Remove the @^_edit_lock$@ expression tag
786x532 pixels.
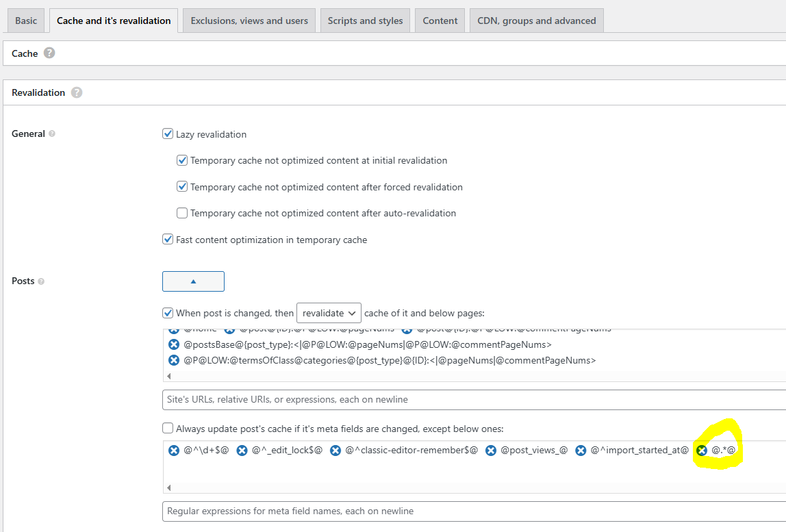click(242, 451)
